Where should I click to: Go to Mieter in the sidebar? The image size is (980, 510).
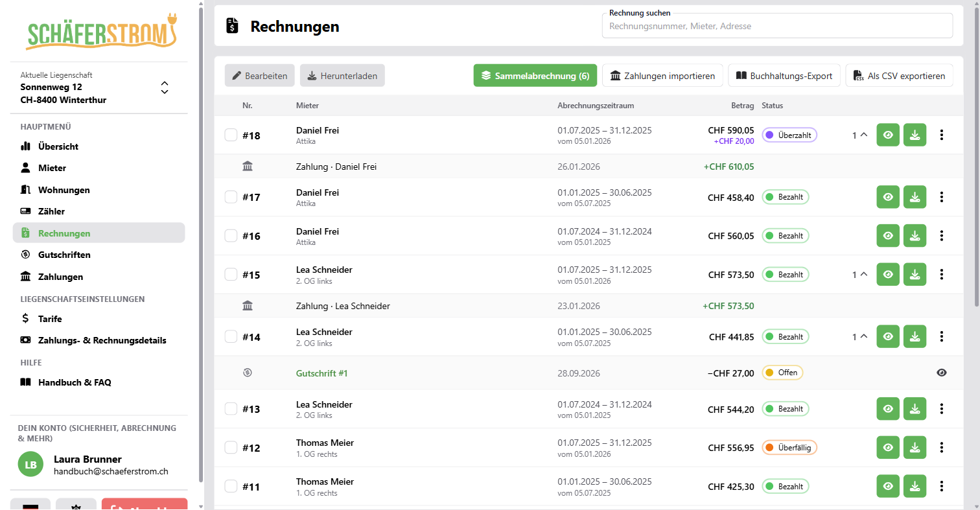[99, 168]
